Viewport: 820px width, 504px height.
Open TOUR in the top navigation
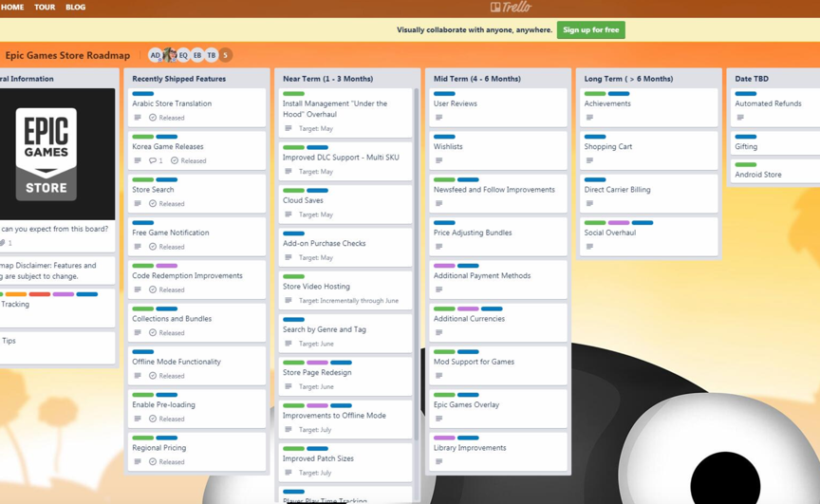coord(45,8)
